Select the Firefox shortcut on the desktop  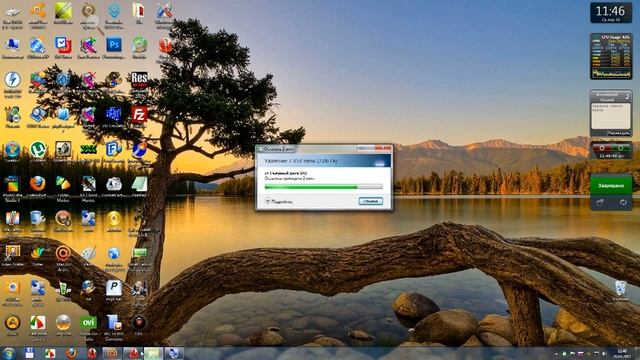38,184
